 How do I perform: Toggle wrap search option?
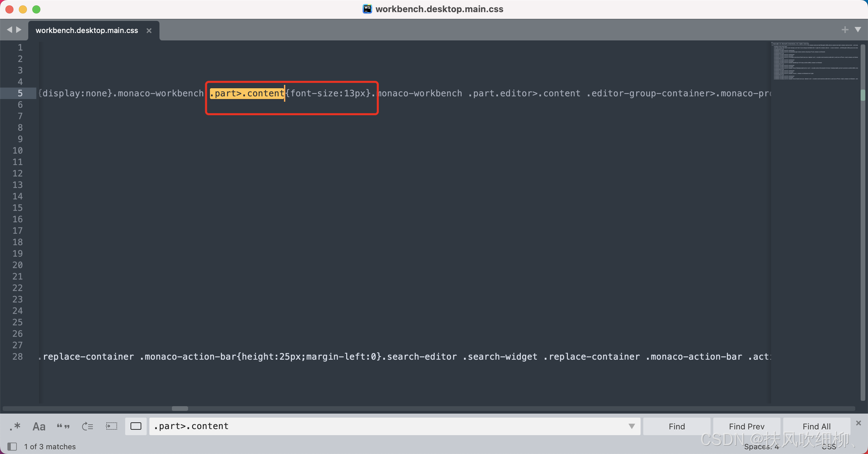pyautogui.click(x=87, y=426)
